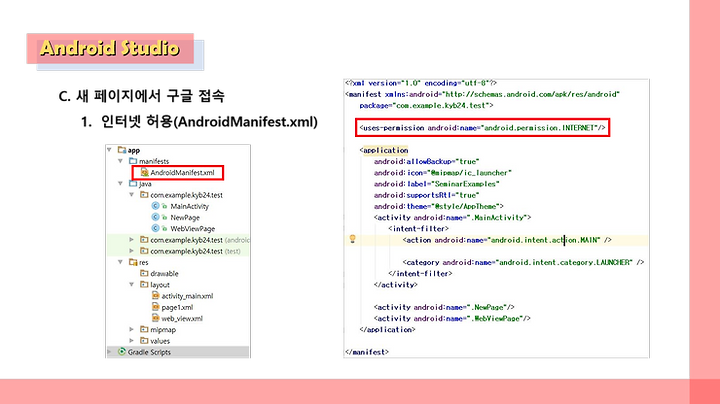Click the drawable folder icon
Image resolution: width=720 pixels, height=404 pixels.
pyautogui.click(x=144, y=273)
